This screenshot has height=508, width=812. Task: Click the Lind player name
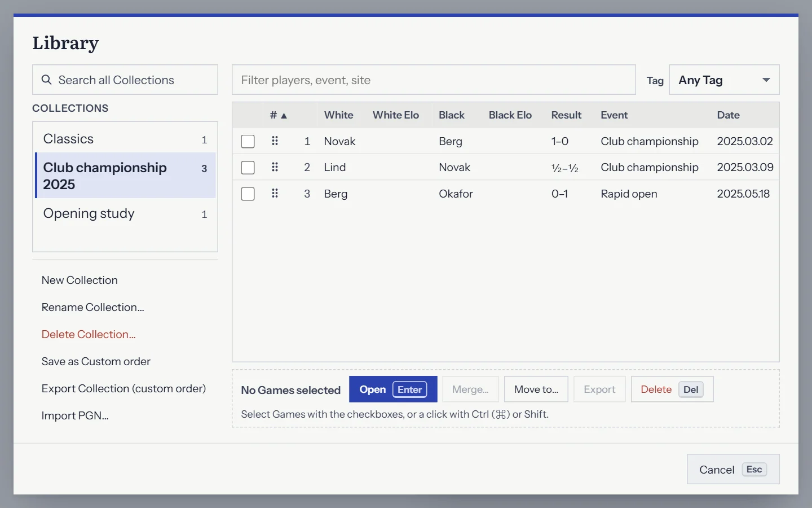click(335, 168)
